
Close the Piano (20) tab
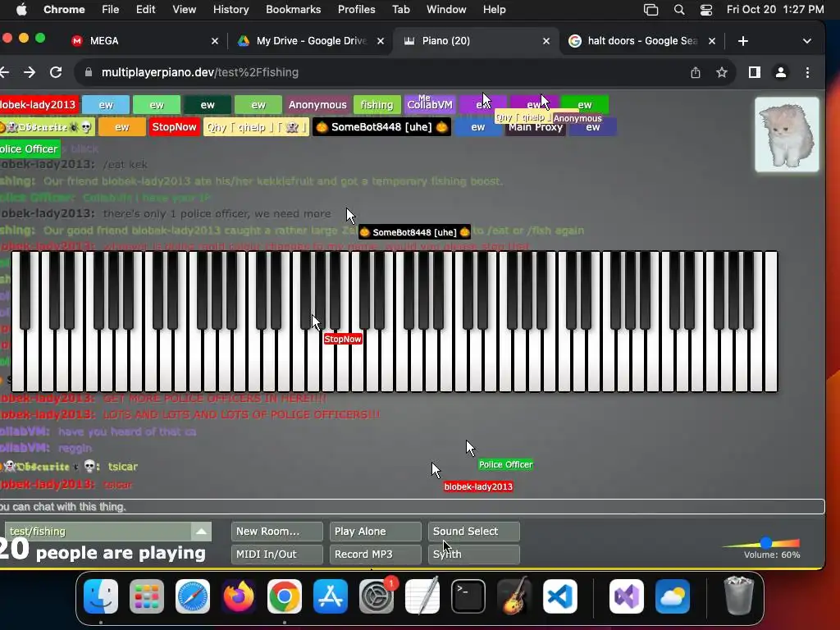tap(546, 41)
